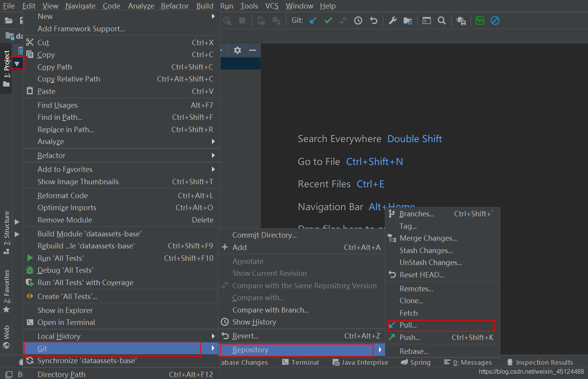Select Revert... in Git submenu

click(302, 336)
